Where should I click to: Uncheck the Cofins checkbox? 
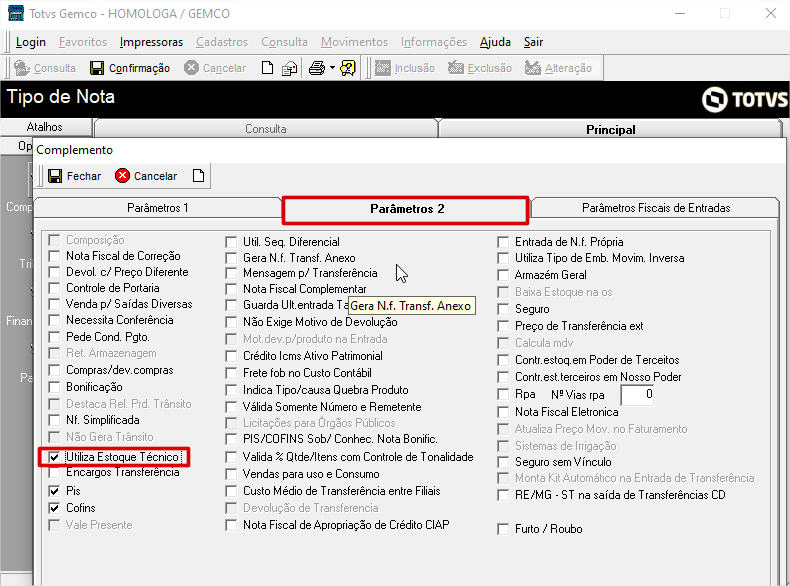click(54, 508)
